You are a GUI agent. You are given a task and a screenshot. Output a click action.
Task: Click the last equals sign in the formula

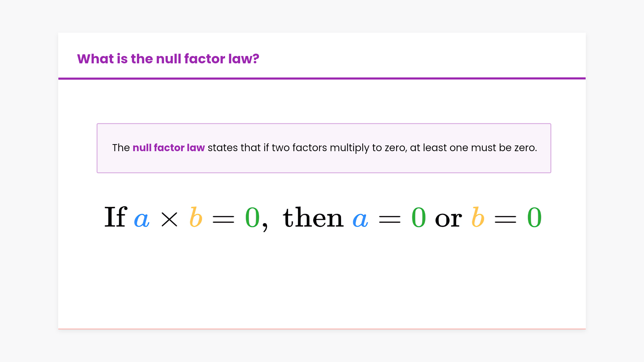[505, 220]
